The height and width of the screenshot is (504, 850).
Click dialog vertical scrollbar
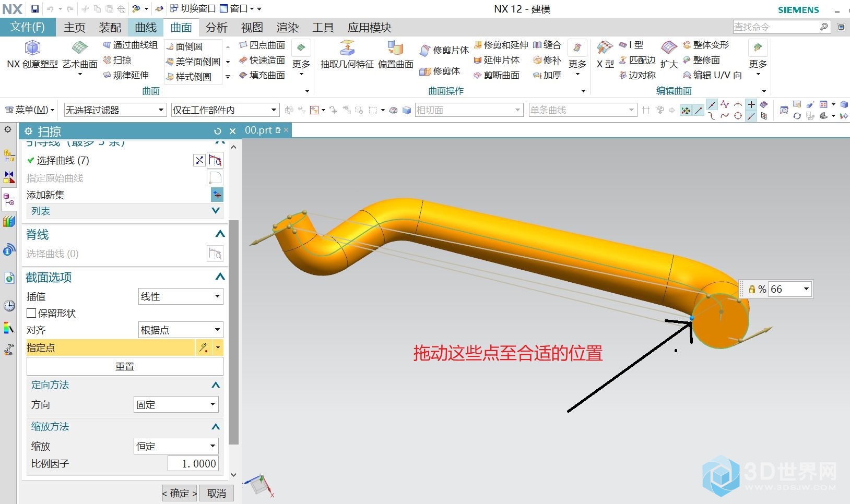pos(233,332)
